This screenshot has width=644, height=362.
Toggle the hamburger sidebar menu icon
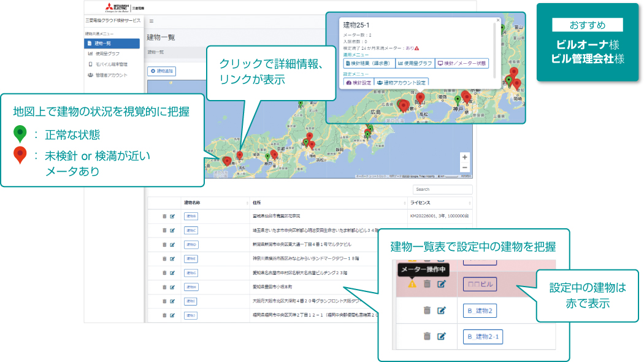click(x=151, y=21)
